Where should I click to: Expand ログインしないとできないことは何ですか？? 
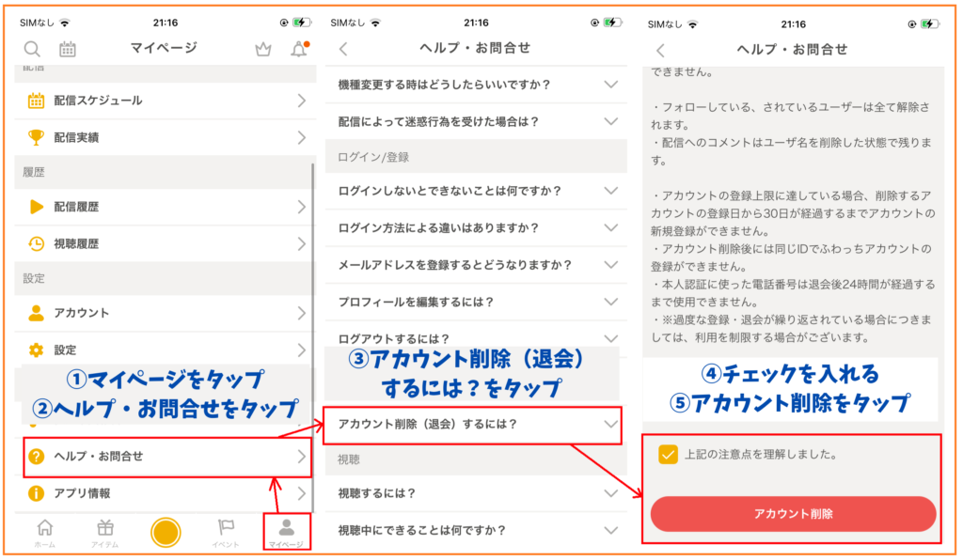coord(476,191)
